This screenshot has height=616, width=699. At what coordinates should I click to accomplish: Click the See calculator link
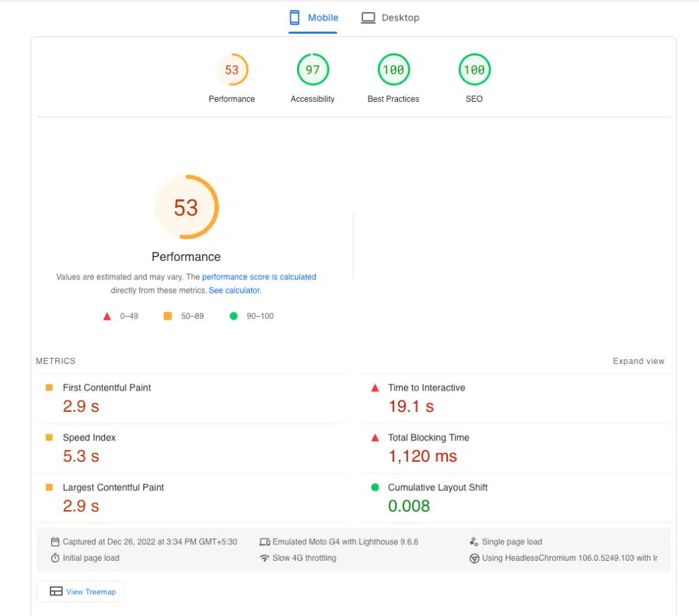coord(234,290)
